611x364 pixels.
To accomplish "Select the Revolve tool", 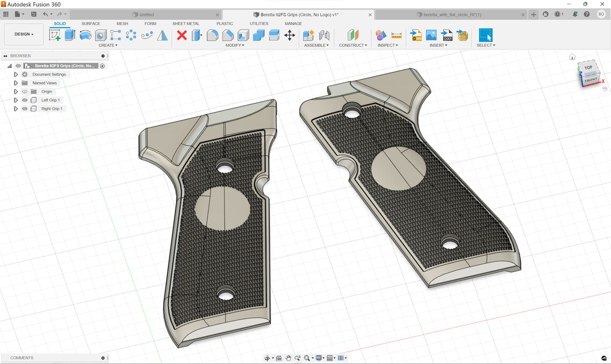I will (85, 34).
